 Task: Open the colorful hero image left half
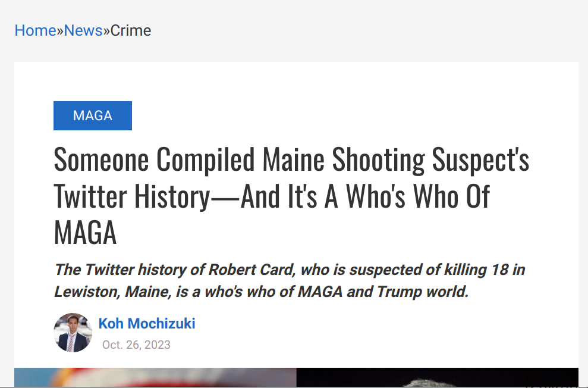click(x=155, y=377)
